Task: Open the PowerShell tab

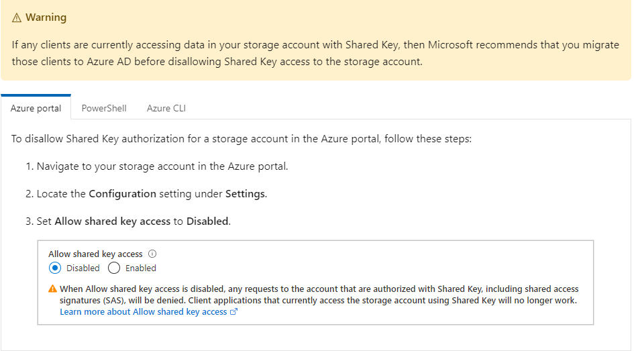Action: click(104, 108)
